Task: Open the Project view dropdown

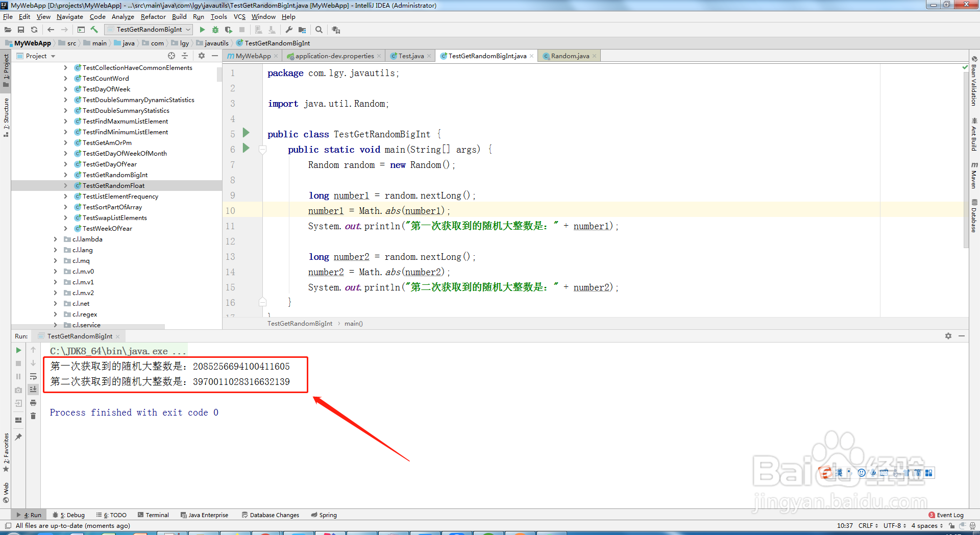Action: point(36,56)
